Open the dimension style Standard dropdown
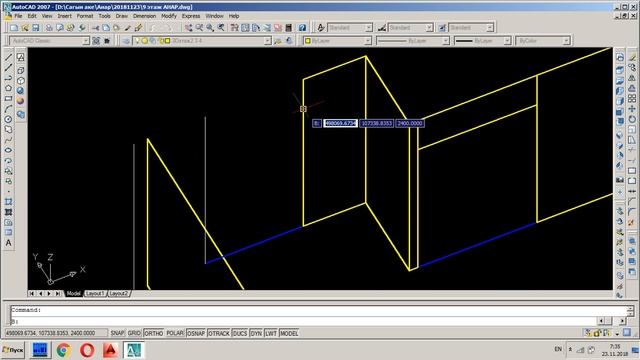This screenshot has width=640, height=360. 429,28
